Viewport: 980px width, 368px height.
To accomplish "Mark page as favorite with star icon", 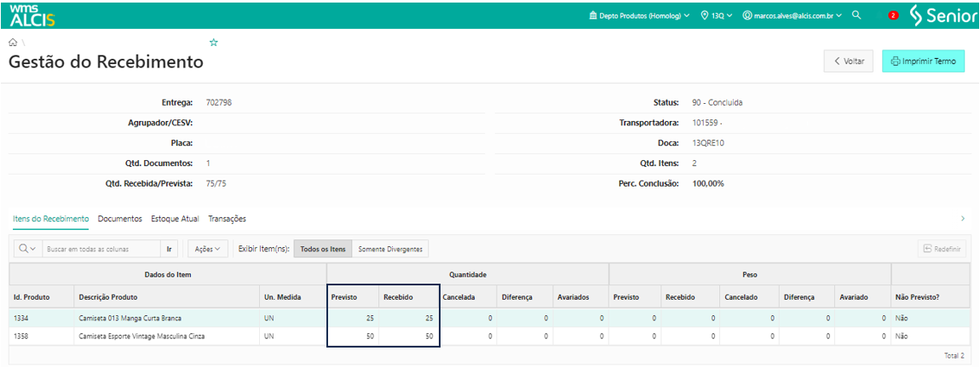I will click(214, 43).
